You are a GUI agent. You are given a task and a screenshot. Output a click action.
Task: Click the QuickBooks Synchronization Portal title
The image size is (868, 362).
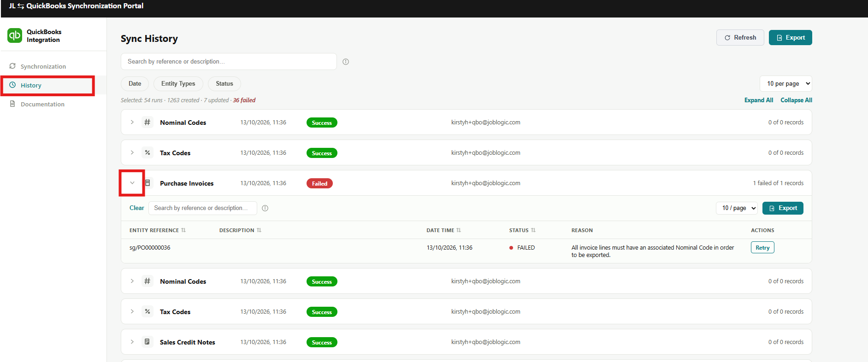85,6
